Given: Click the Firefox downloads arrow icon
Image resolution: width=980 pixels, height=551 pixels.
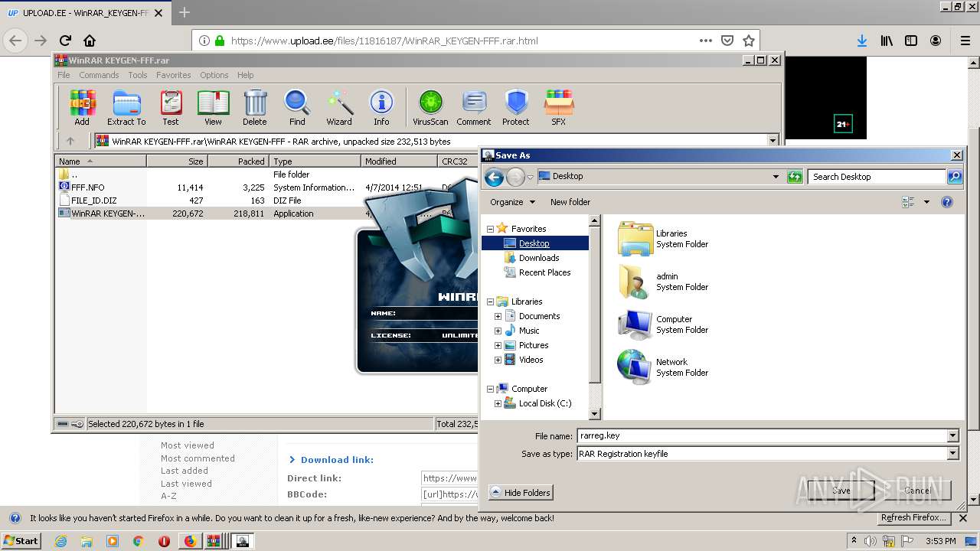Looking at the screenshot, I should (862, 41).
